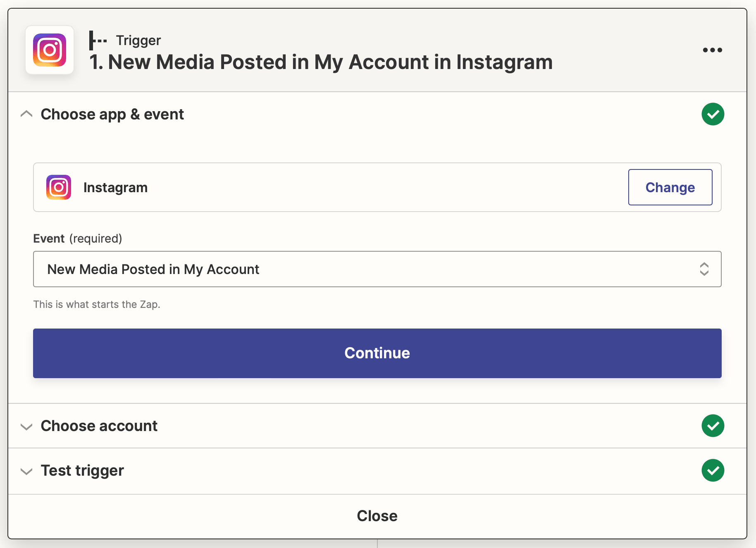Image resolution: width=756 pixels, height=548 pixels.
Task: Click the green checkmark beside Test trigger
Action: pos(713,470)
